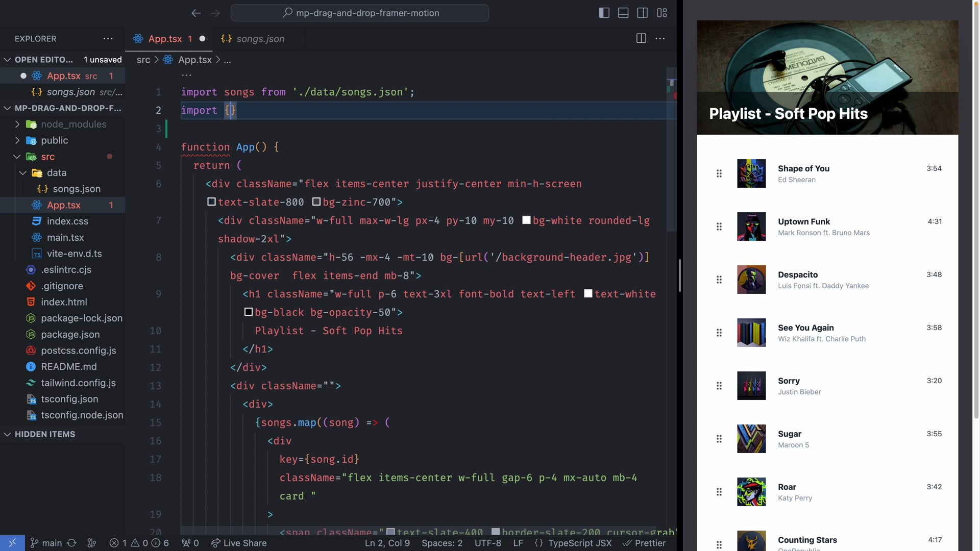This screenshot has height=551, width=980.
Task: Click Prettier formatter status
Action: [644, 543]
